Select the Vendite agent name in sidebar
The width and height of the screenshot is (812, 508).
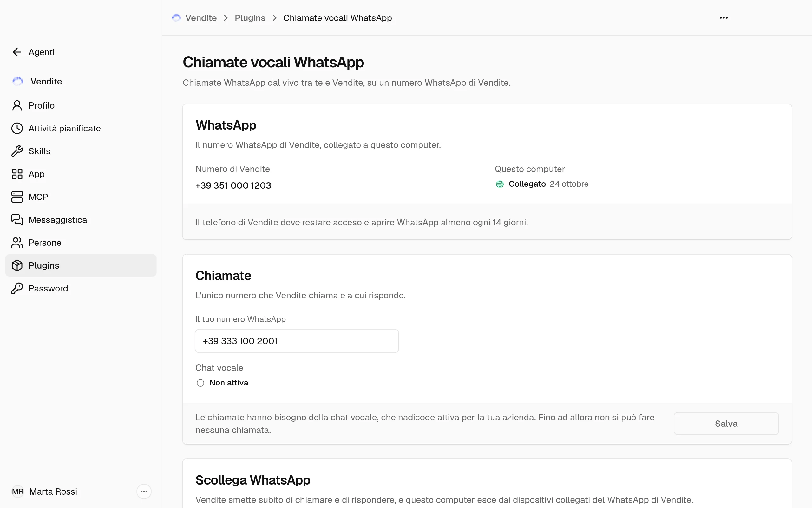pos(46,81)
